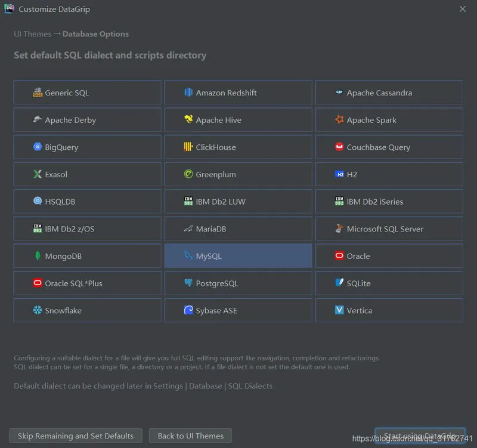Image resolution: width=477 pixels, height=448 pixels.
Task: Pick Greenplum dialect label
Action: point(216,175)
